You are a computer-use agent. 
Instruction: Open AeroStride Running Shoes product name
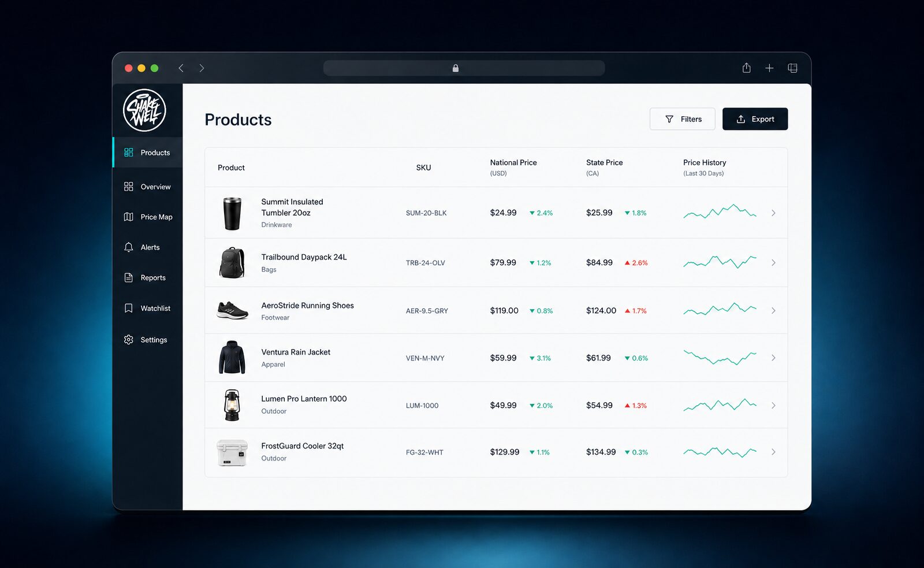pyautogui.click(x=307, y=305)
